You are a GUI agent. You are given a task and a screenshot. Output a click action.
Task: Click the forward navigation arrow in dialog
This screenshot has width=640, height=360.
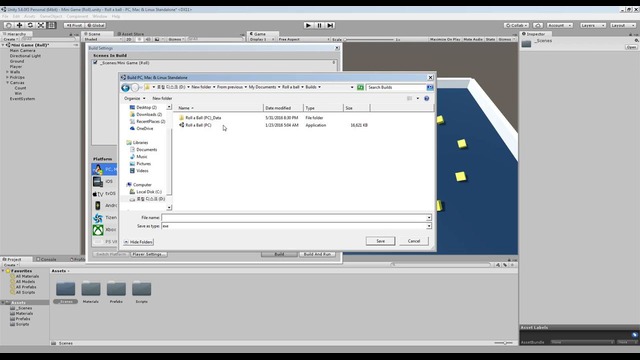pyautogui.click(x=135, y=87)
